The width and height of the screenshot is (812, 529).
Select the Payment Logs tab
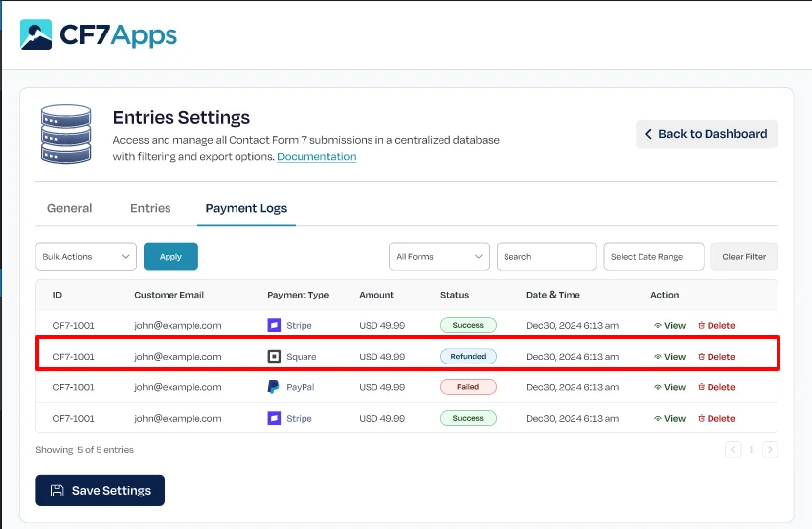pyautogui.click(x=246, y=208)
